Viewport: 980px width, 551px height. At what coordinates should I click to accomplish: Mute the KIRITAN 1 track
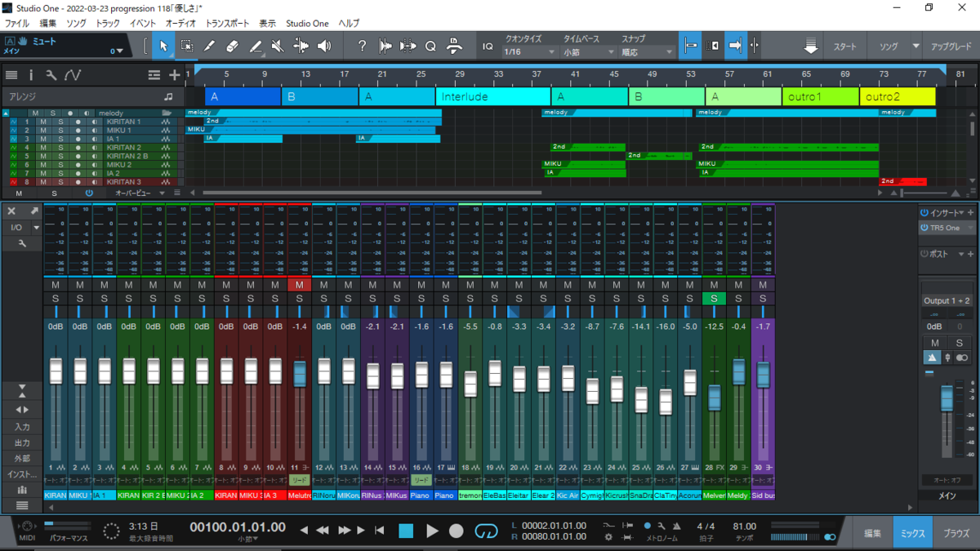click(x=43, y=122)
